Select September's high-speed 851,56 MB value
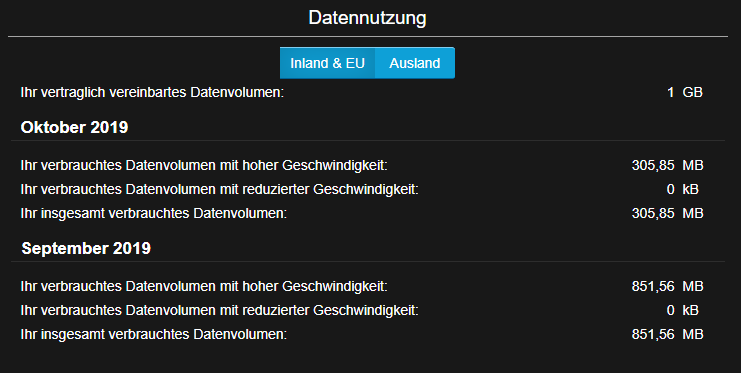 coord(667,286)
